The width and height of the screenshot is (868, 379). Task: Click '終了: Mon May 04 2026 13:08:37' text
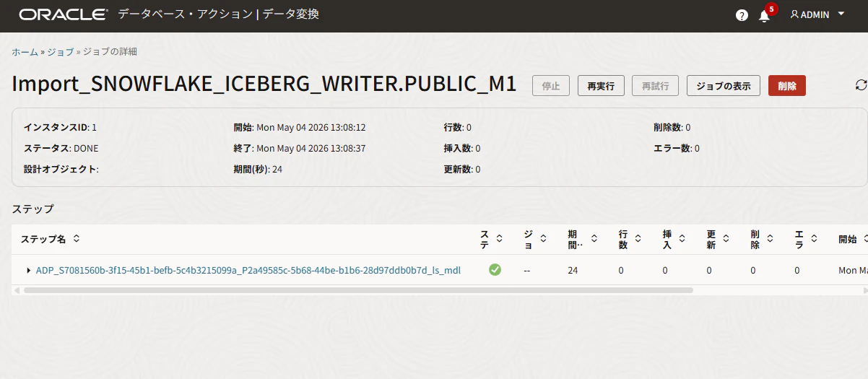(x=300, y=148)
